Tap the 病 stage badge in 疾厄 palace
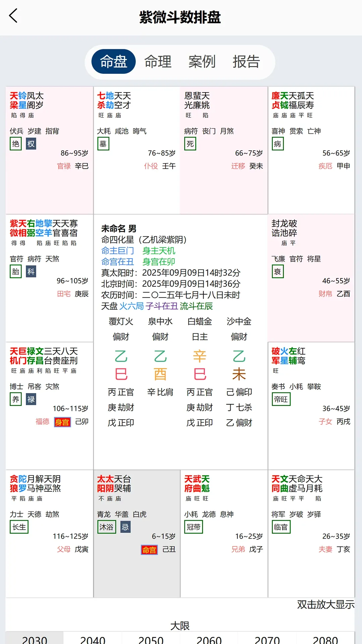Screen dimensions: 362x644 [x=278, y=144]
